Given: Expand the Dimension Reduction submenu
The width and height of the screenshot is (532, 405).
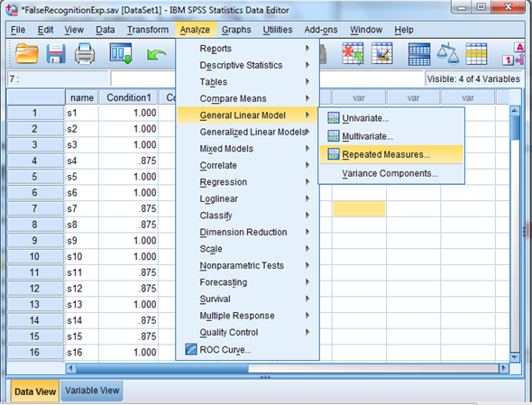Looking at the screenshot, I should (248, 232).
